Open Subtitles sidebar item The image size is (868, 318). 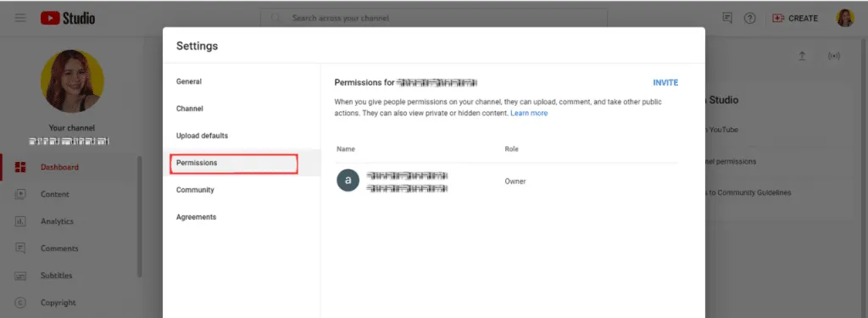[x=57, y=276]
